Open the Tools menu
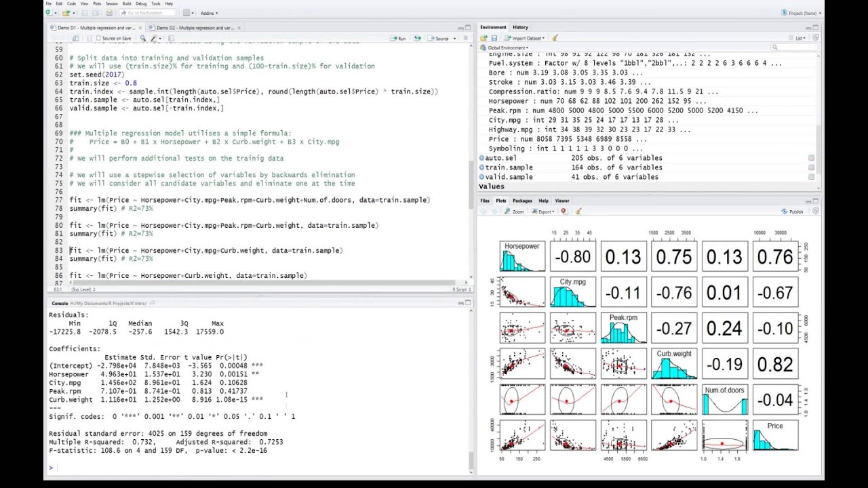 (x=156, y=3)
